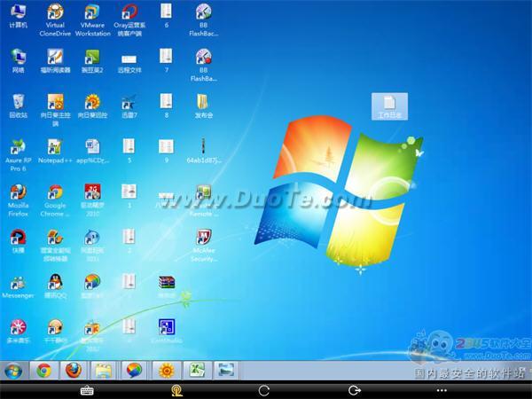532x399 pixels.
Task: Switch to Firefox in the taskbar
Action: tap(73, 371)
